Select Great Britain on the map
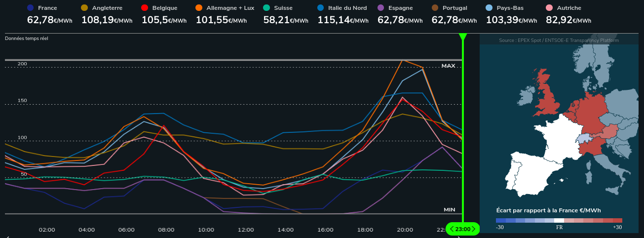The width and height of the screenshot is (644, 238). 549,97
